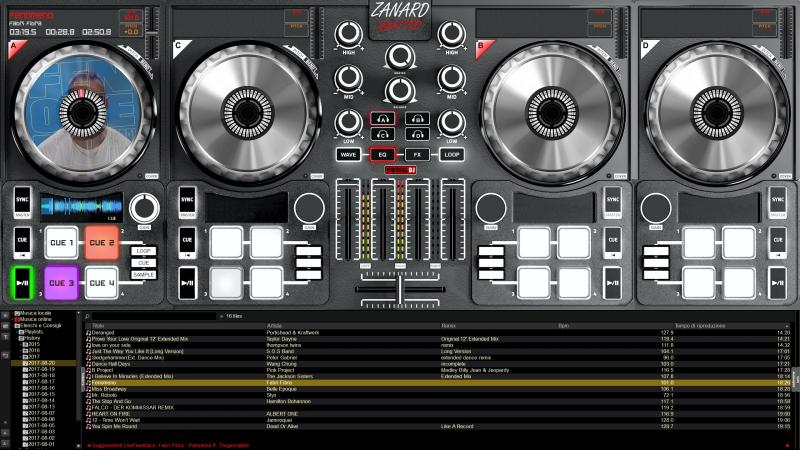
Task: Toggle headphone cue for deck D
Action: [417, 135]
